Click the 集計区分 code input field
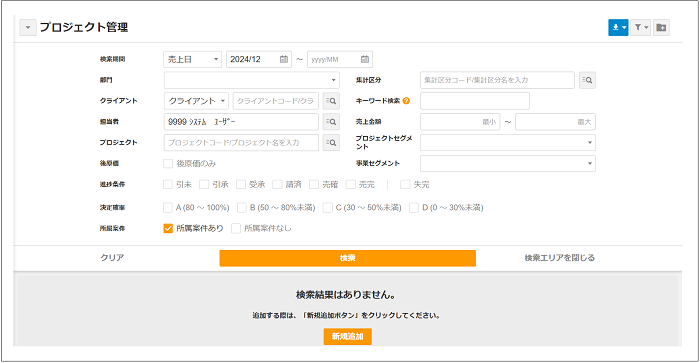Viewport: 700px width, 363px height. coord(497,80)
